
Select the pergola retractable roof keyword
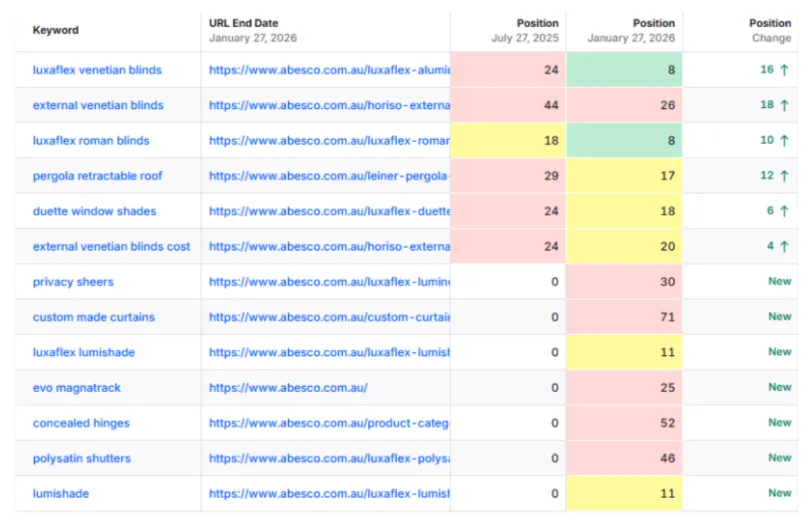point(98,176)
